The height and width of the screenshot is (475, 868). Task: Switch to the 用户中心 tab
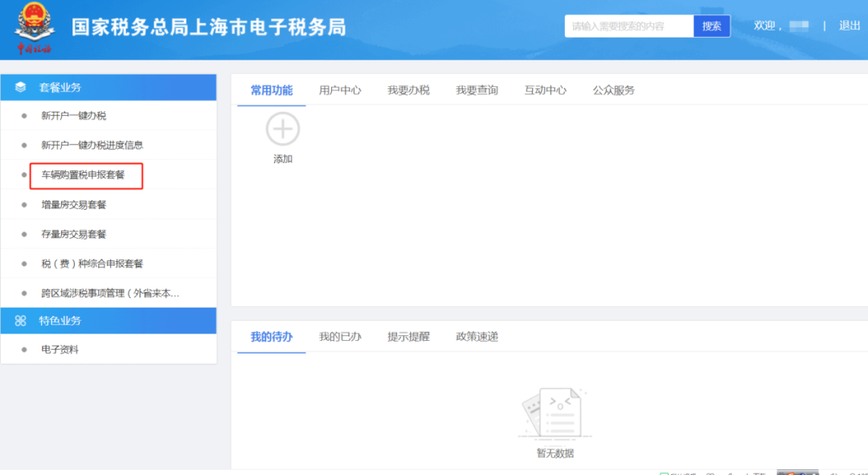(340, 90)
